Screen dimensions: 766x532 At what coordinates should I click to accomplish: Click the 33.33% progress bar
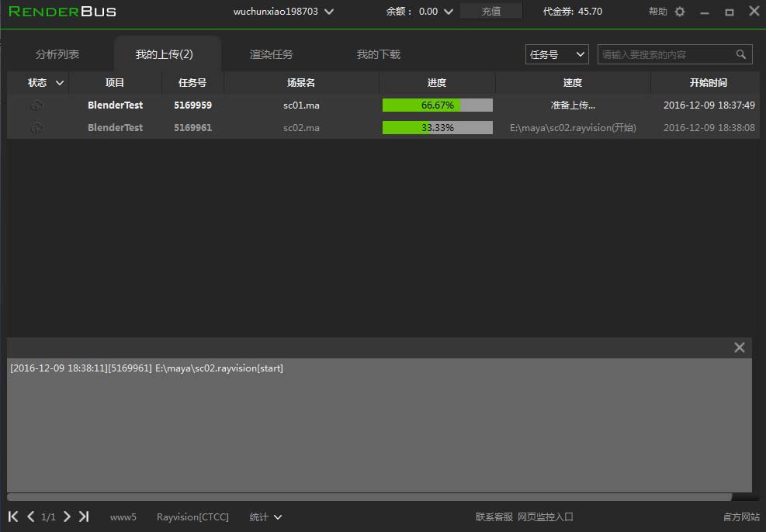[437, 127]
